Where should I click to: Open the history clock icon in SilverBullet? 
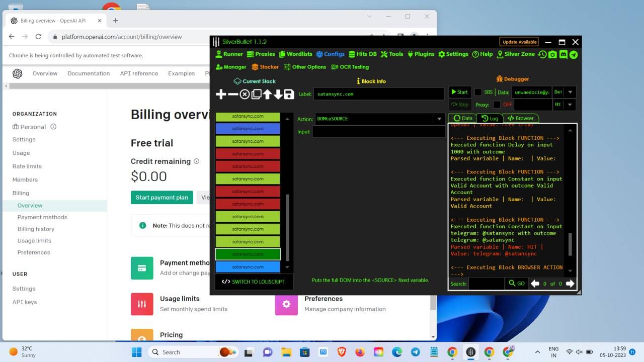pyautogui.click(x=542, y=54)
